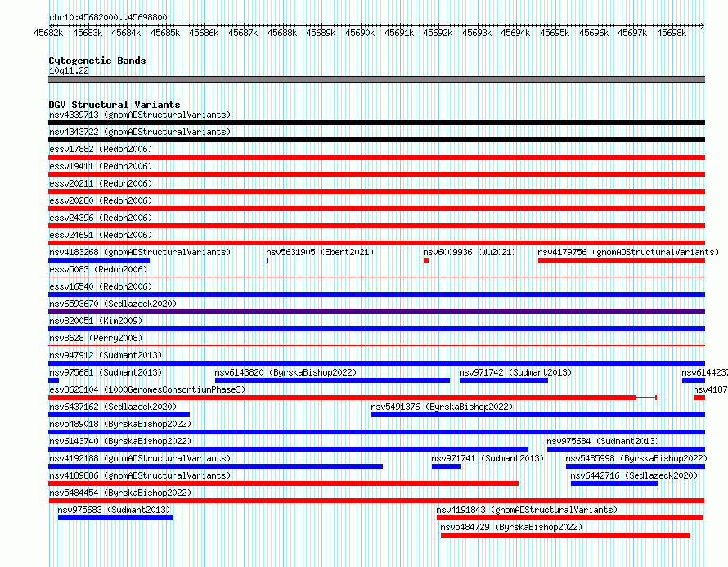Click the chr10:45682000..45698800 region label
728x567 pixels.
coord(108,17)
